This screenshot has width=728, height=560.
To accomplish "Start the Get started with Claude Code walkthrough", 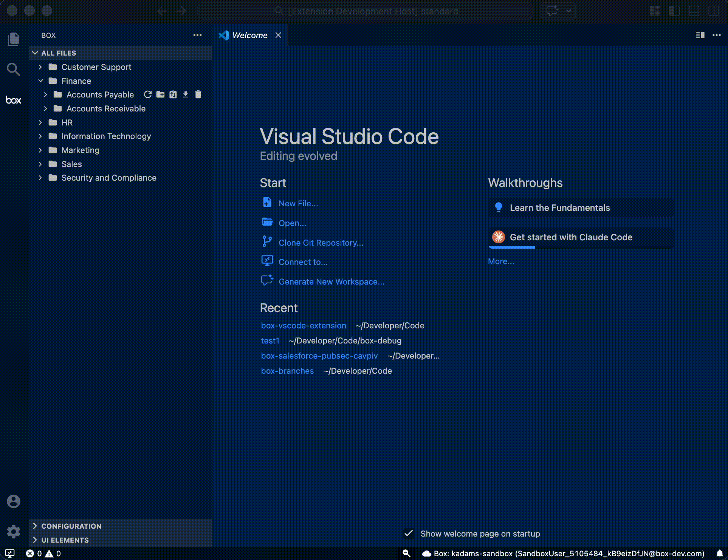I will tap(571, 237).
